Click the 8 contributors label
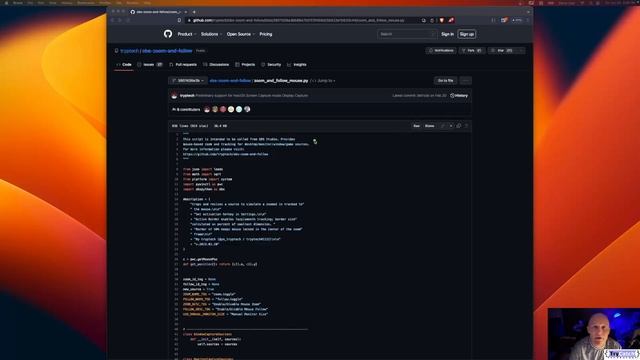Image resolution: width=640 pixels, height=360 pixels. (187, 109)
